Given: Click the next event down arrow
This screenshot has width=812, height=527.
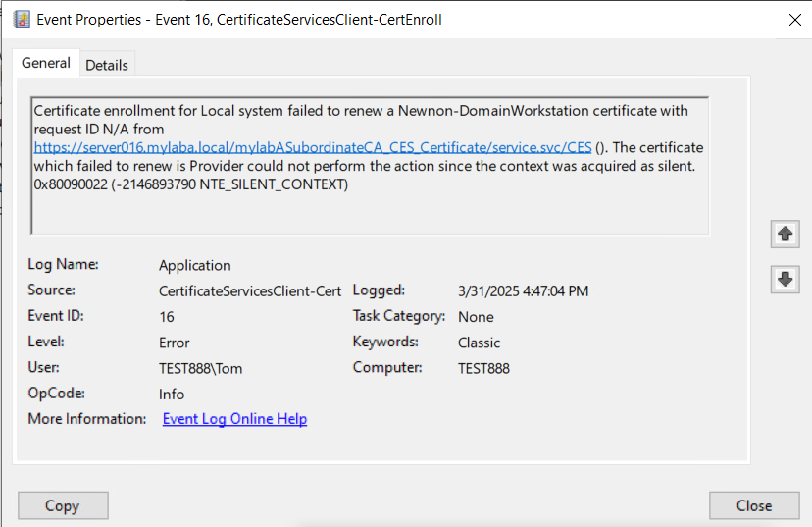Looking at the screenshot, I should tap(786, 280).
